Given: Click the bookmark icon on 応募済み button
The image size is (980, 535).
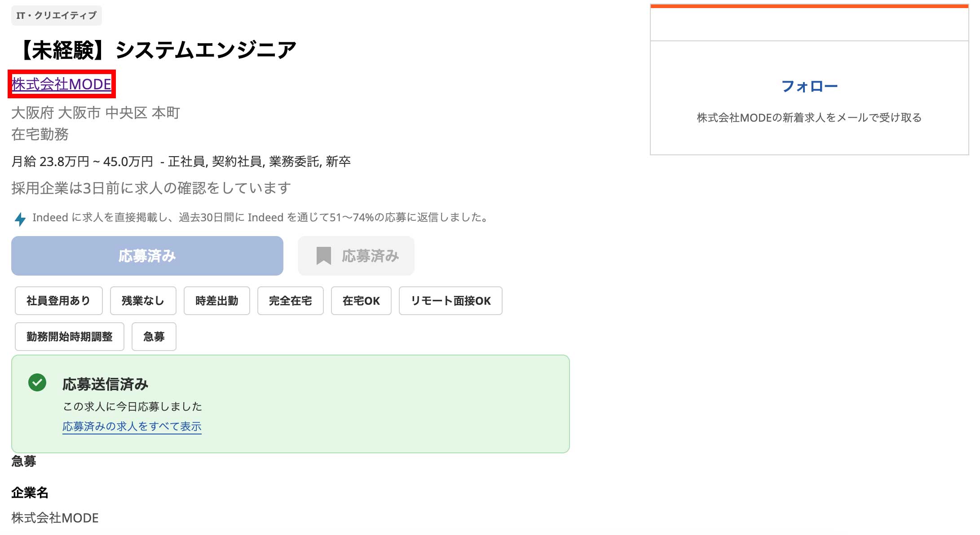Looking at the screenshot, I should pos(323,256).
